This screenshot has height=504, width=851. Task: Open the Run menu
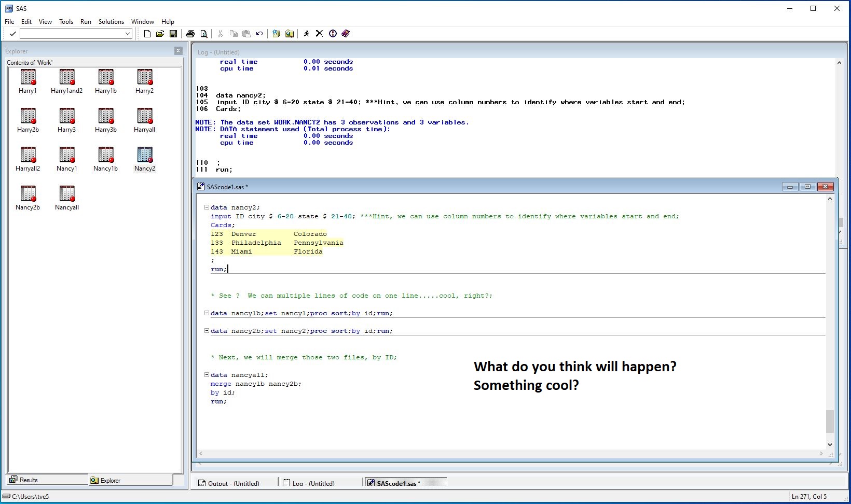(86, 22)
